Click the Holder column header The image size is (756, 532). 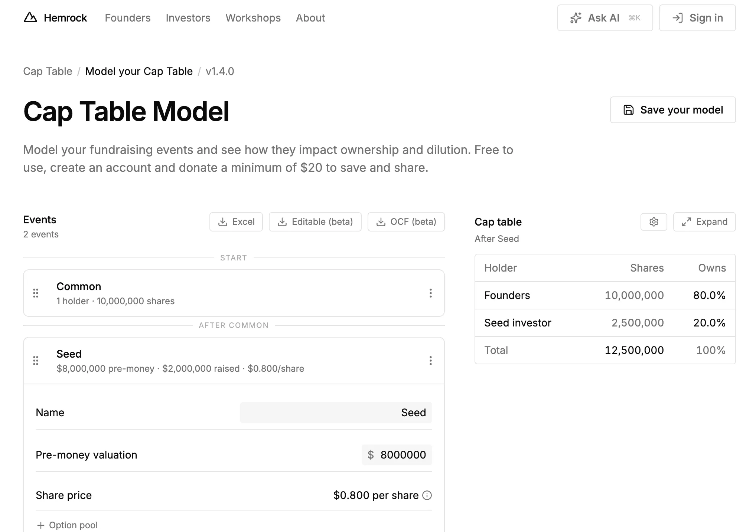pyautogui.click(x=500, y=268)
